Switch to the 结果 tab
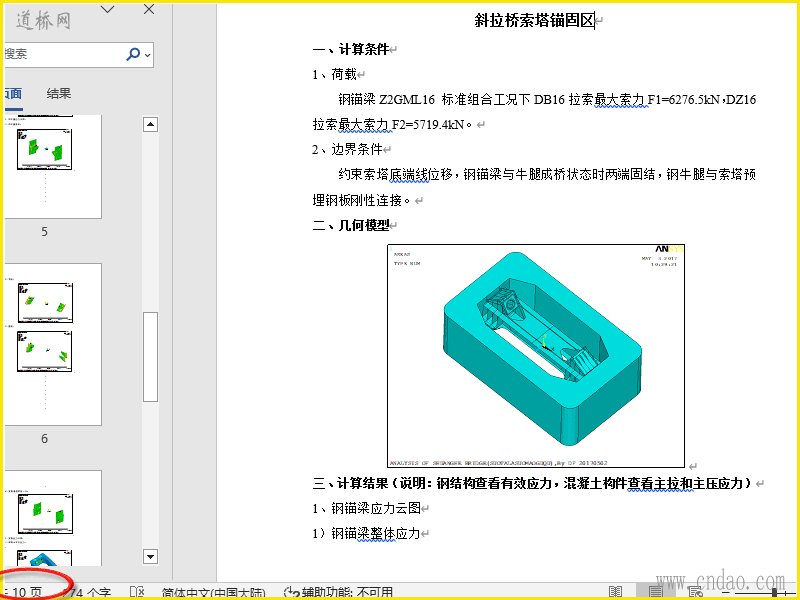This screenshot has width=800, height=600. pos(59,93)
